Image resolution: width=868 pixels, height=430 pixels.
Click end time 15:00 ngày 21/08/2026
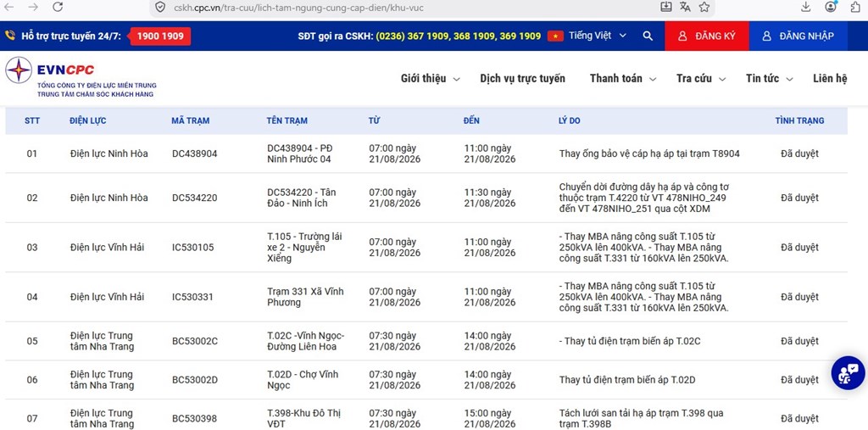[489, 418]
